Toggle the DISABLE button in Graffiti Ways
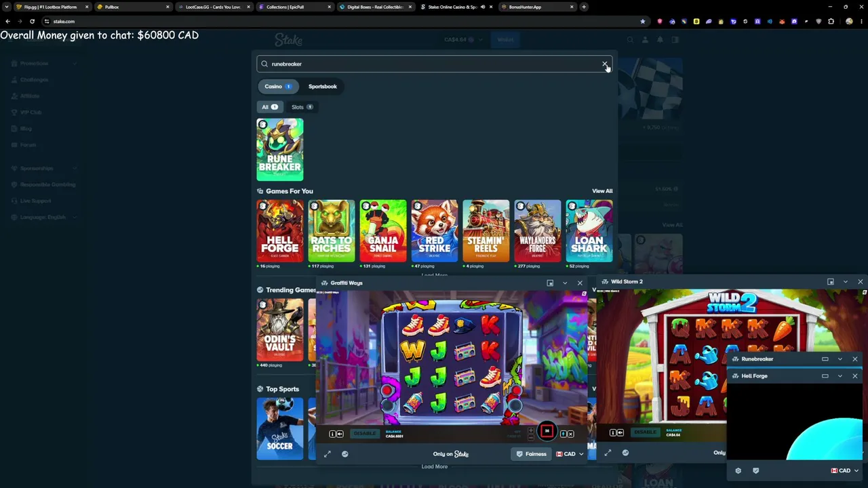The image size is (868, 488). (x=364, y=434)
